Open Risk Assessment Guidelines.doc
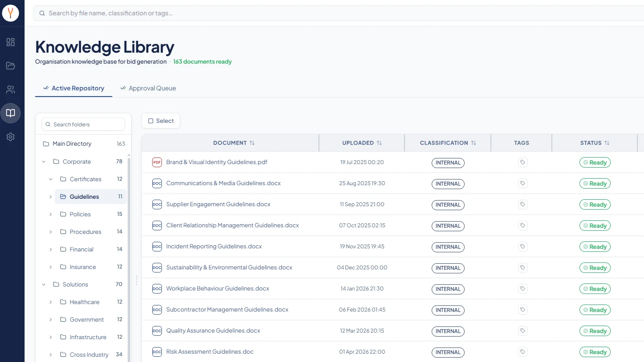This screenshot has height=362, width=644. click(x=210, y=352)
